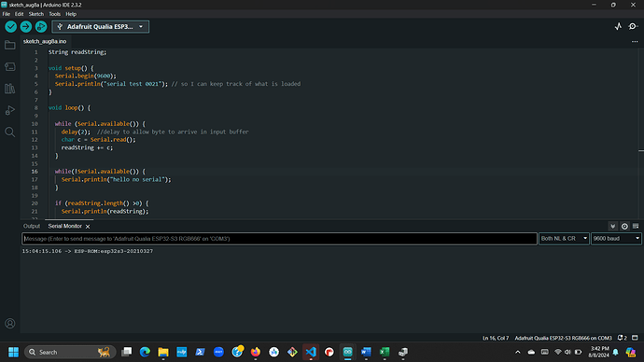Open the Search sidebar icon

click(10, 132)
